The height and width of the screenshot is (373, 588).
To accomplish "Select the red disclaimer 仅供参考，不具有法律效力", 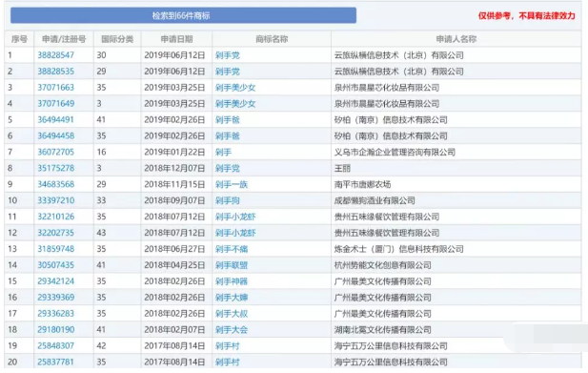I will pyautogui.click(x=526, y=15).
